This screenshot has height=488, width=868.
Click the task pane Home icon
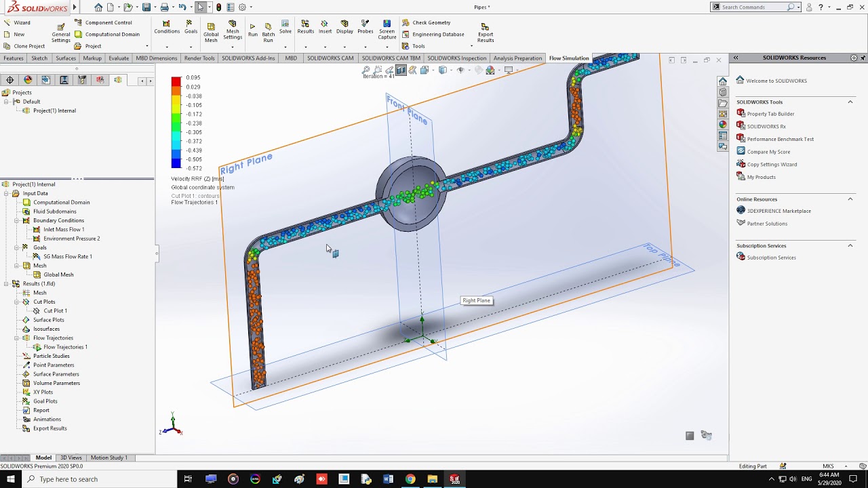coord(723,81)
